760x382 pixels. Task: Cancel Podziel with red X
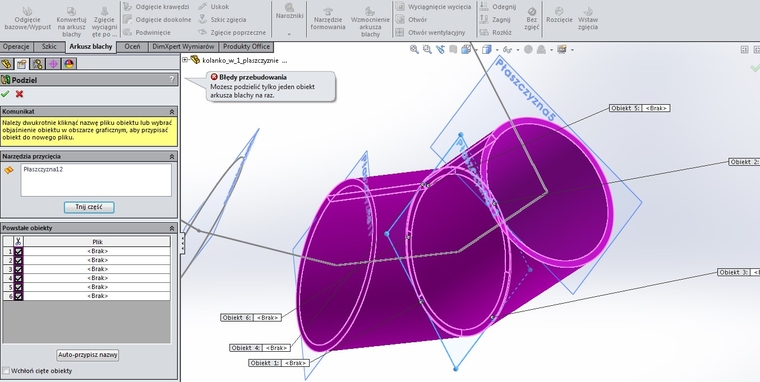[x=19, y=94]
